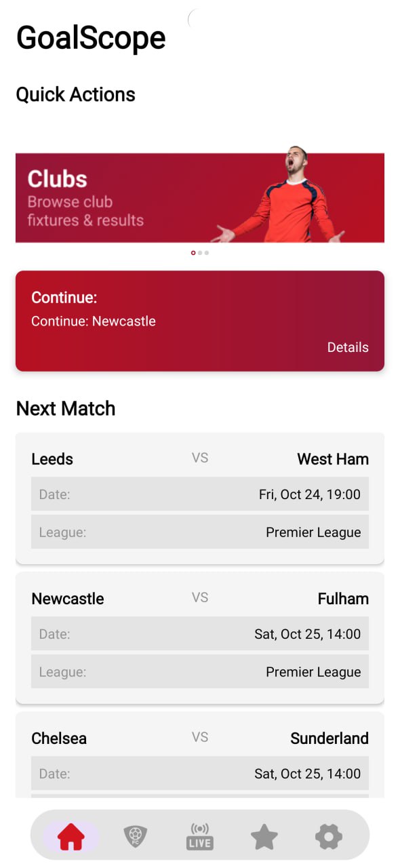Screen dimensions: 400x868
Task: Open the FC clubs shield icon
Action: pos(135,836)
